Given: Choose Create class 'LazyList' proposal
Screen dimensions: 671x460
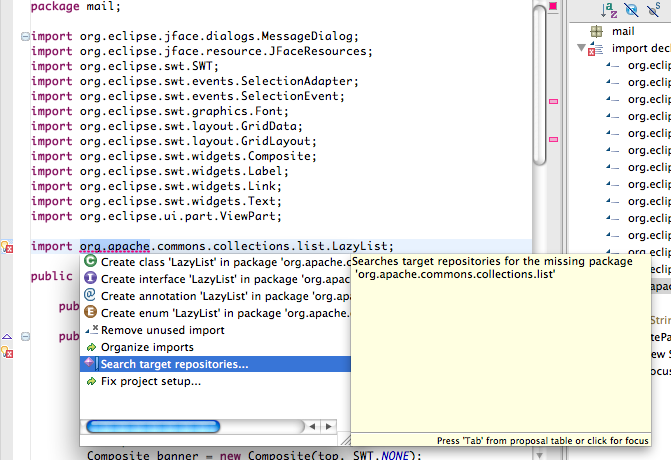Looking at the screenshot, I should 215,262.
